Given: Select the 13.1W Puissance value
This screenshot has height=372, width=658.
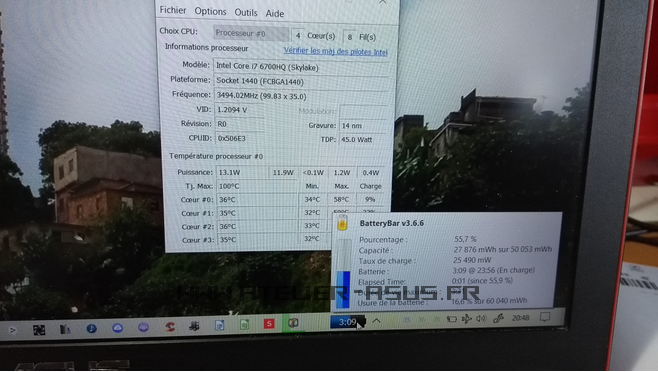Looking at the screenshot, I should (x=241, y=172).
